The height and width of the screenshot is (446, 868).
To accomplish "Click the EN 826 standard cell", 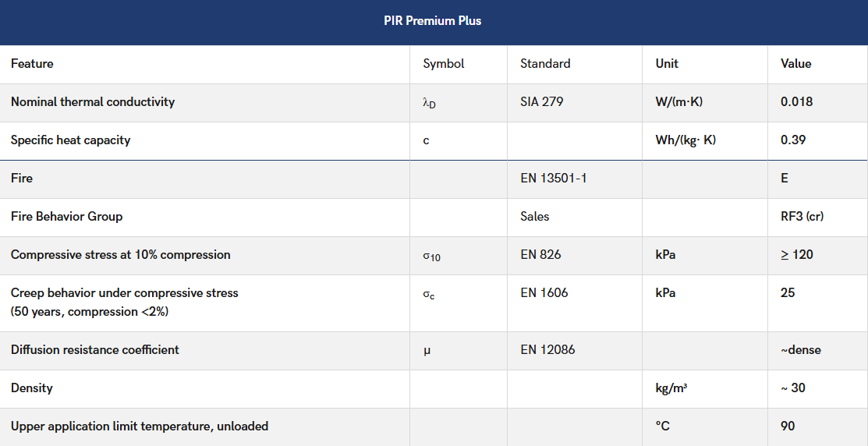I will [x=540, y=254].
